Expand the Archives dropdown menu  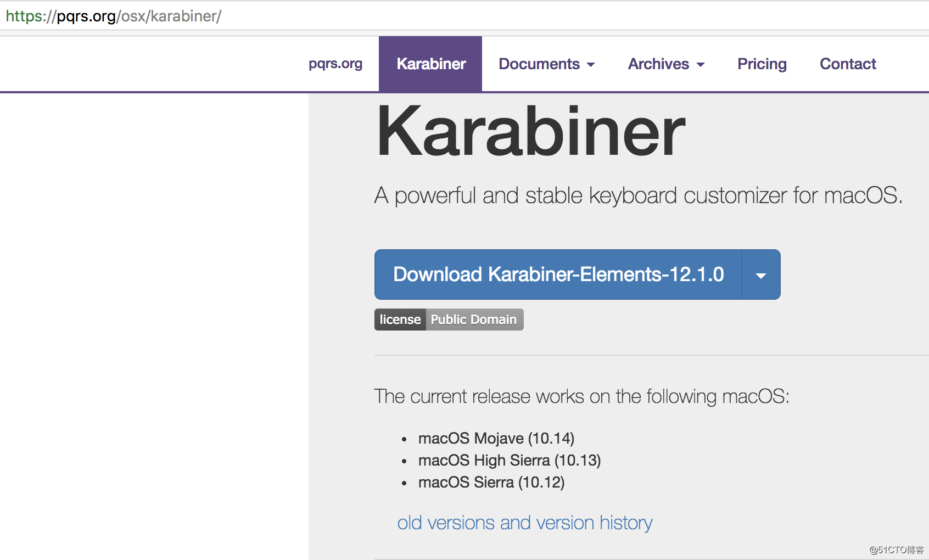click(666, 64)
